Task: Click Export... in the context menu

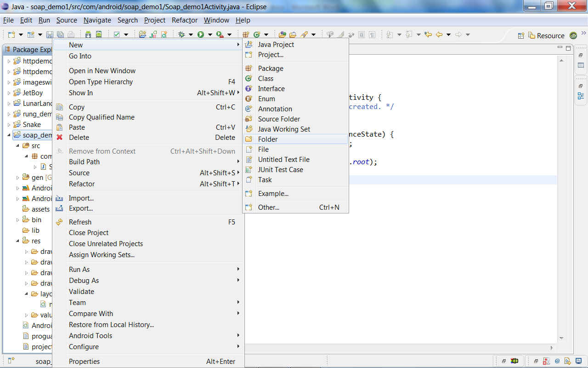Action: (x=148, y=208)
